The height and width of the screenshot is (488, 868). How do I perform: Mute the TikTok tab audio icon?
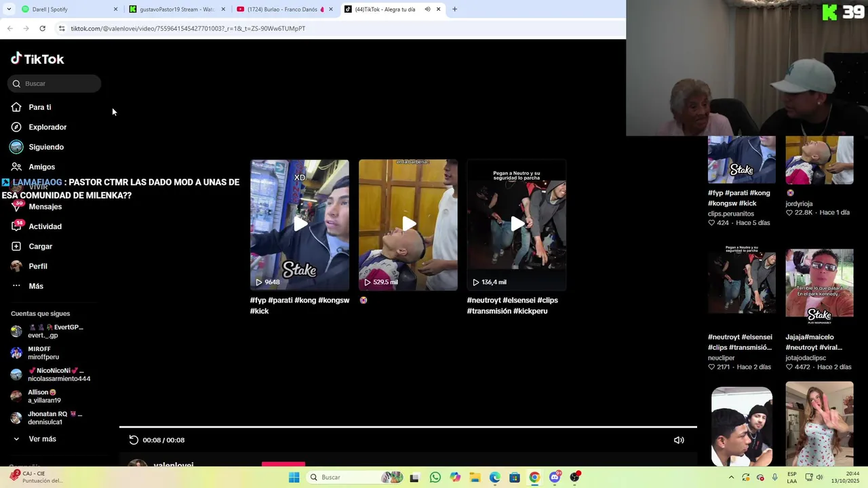[x=427, y=9]
